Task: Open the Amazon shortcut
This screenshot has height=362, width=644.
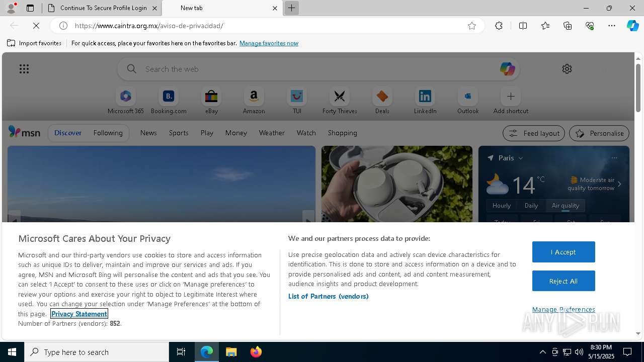Action: (x=254, y=101)
